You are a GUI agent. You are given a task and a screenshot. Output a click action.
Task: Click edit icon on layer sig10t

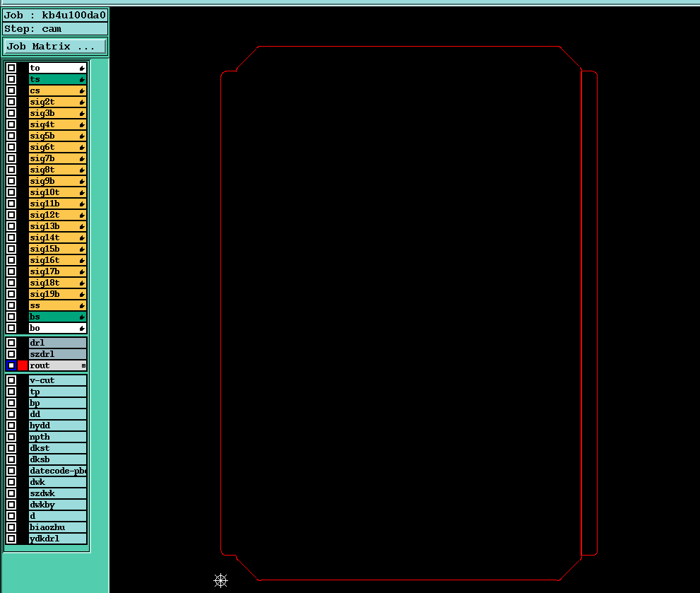[x=82, y=192]
